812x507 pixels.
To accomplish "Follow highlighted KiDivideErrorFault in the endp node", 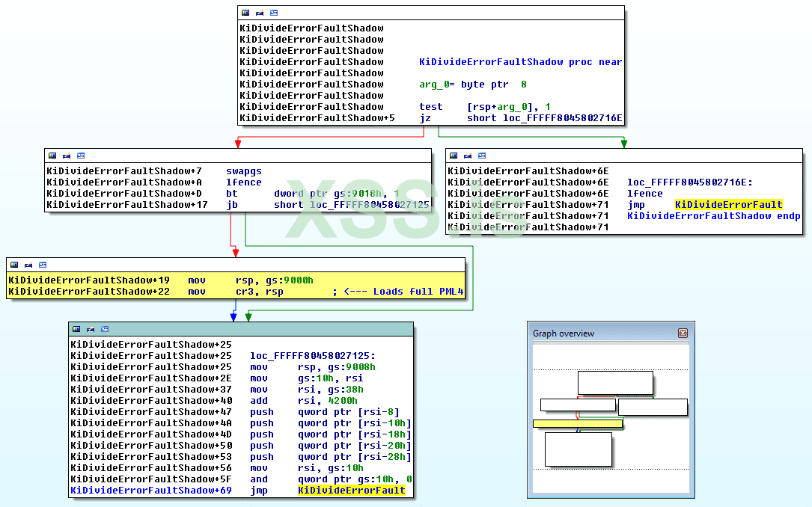I will (729, 205).
